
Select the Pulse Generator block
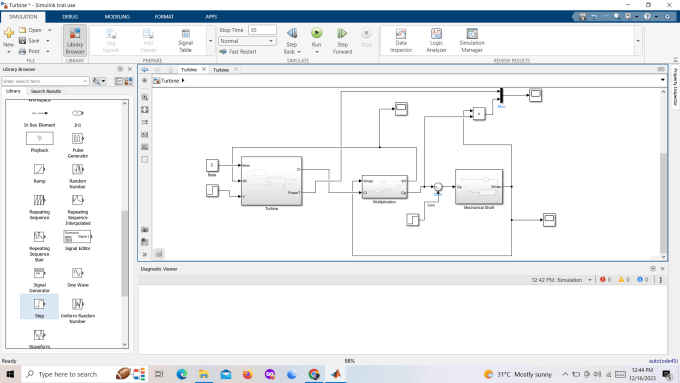pos(78,144)
